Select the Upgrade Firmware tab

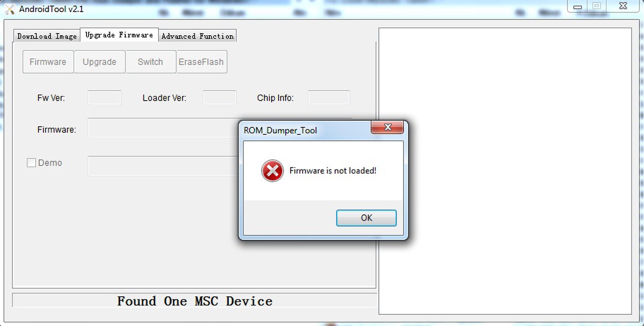coord(119,35)
